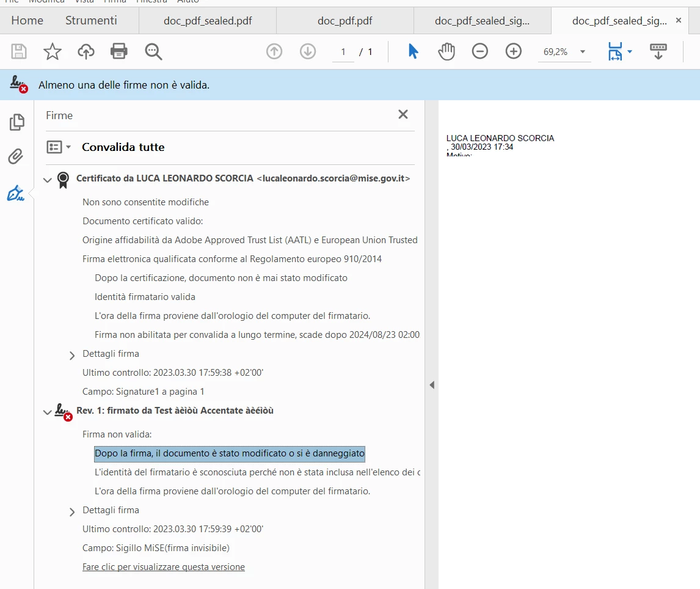Print the document with printer icon
Viewport: 700px width, 589px height.
tap(118, 51)
